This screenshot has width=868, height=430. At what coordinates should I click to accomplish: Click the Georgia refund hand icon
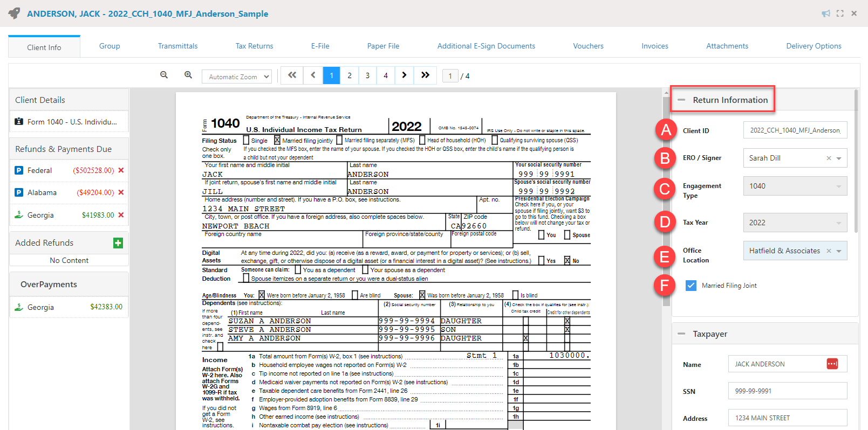click(19, 215)
